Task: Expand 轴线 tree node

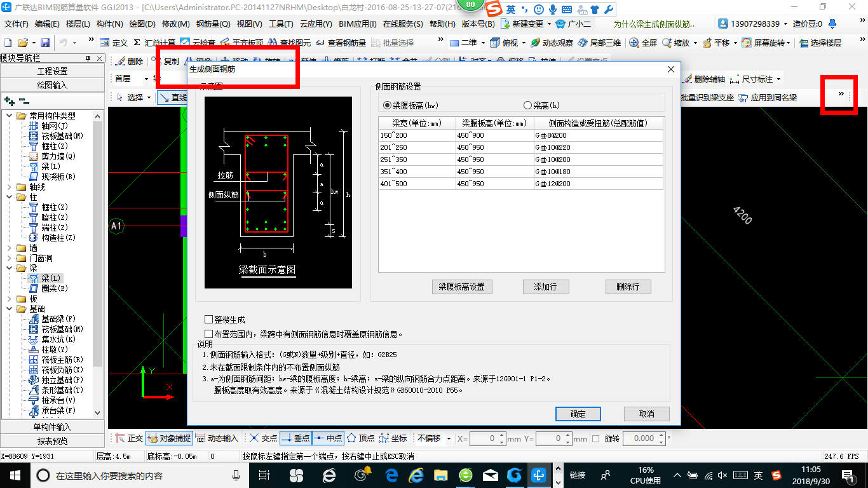Action: pyautogui.click(x=9, y=187)
